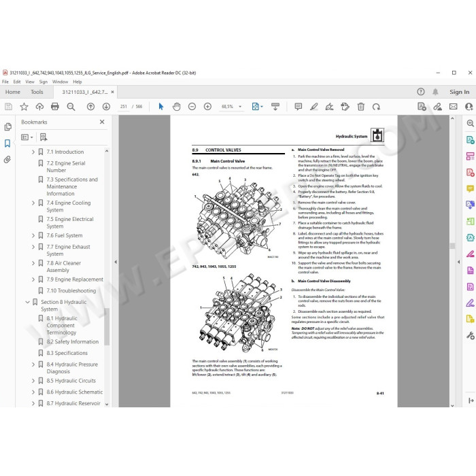Open the share by email icon
Image resolution: width=476 pixels, height=476 pixels.
point(454,107)
